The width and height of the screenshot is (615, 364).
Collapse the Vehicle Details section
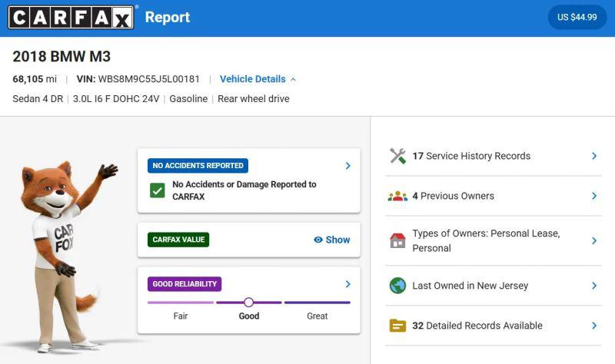coord(258,79)
